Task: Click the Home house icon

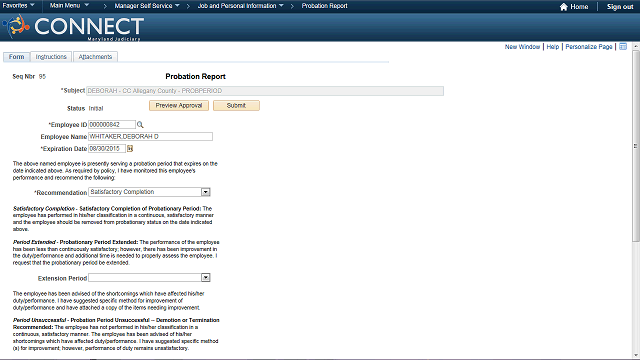Action: (564, 7)
